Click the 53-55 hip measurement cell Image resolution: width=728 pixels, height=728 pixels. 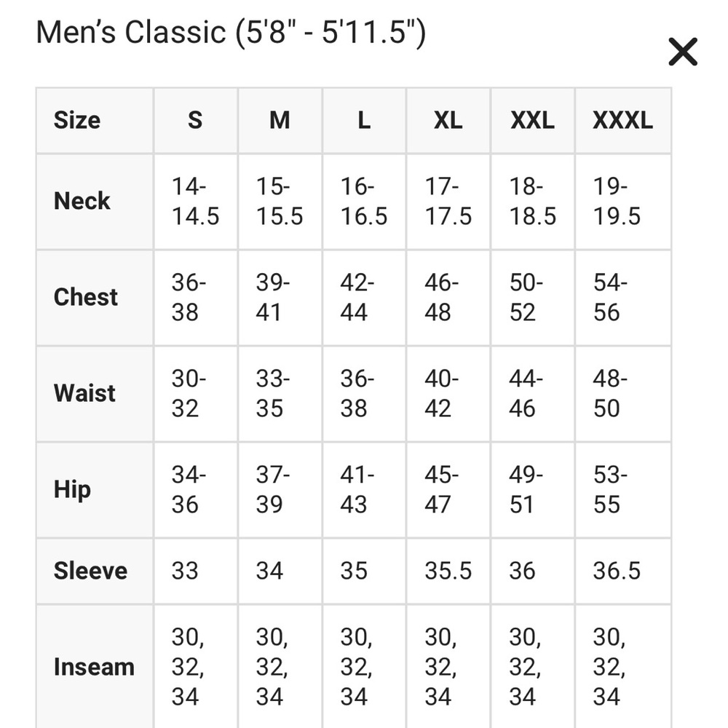click(x=623, y=490)
